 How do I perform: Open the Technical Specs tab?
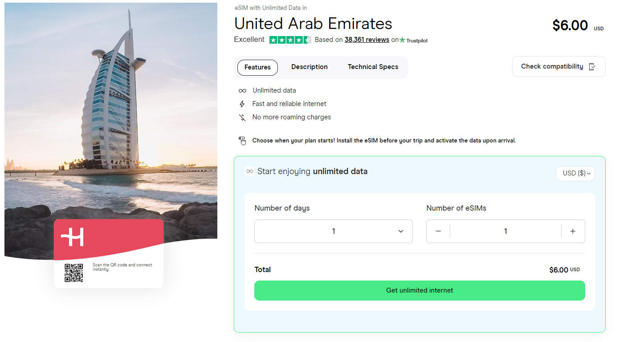[x=373, y=67]
